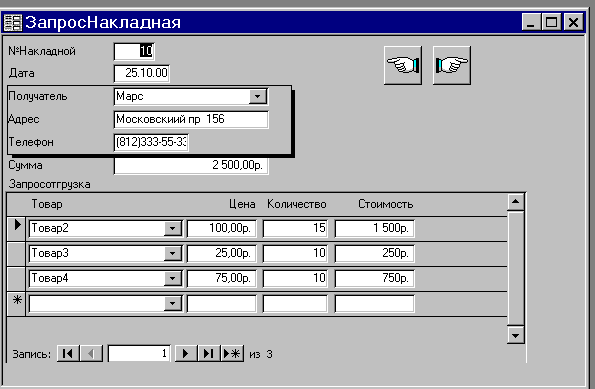595x389 pixels.
Task: Click the empty Стоимость cell in new row
Action: tap(375, 304)
